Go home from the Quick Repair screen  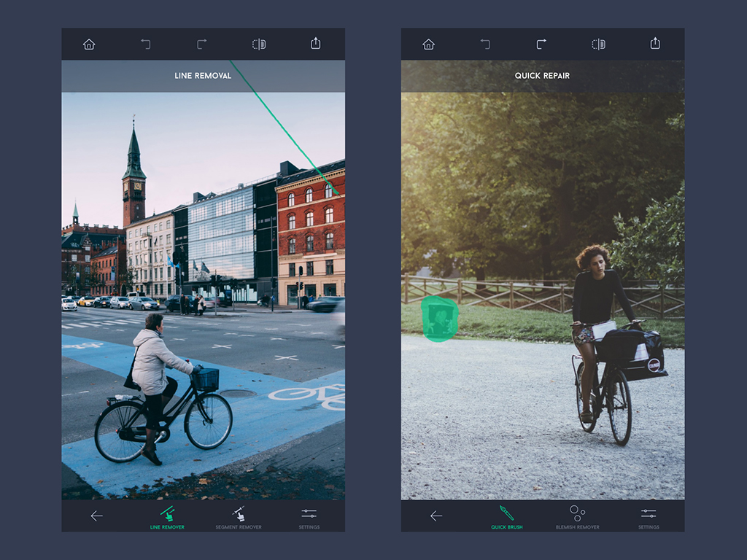(429, 44)
